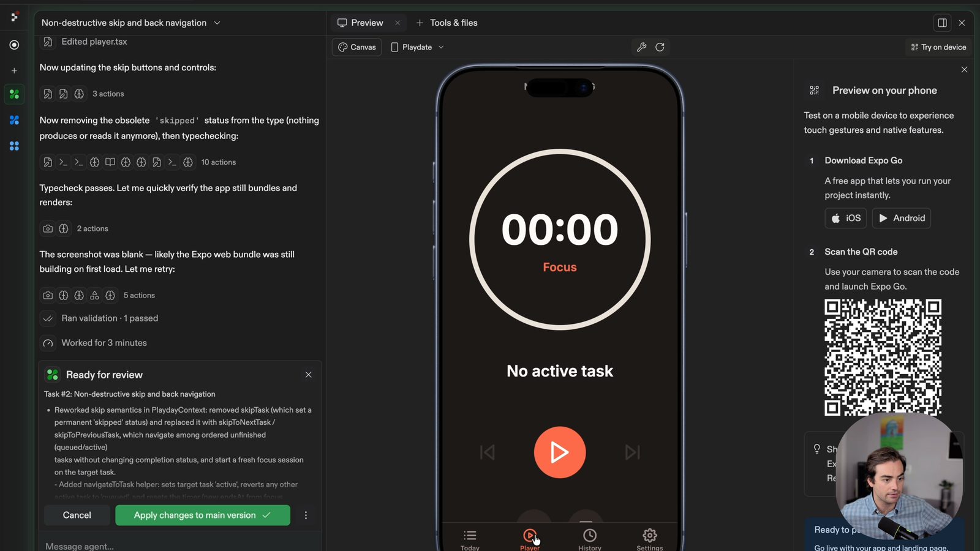The height and width of the screenshot is (551, 980).
Task: Choose the Android download button
Action: [x=902, y=218]
